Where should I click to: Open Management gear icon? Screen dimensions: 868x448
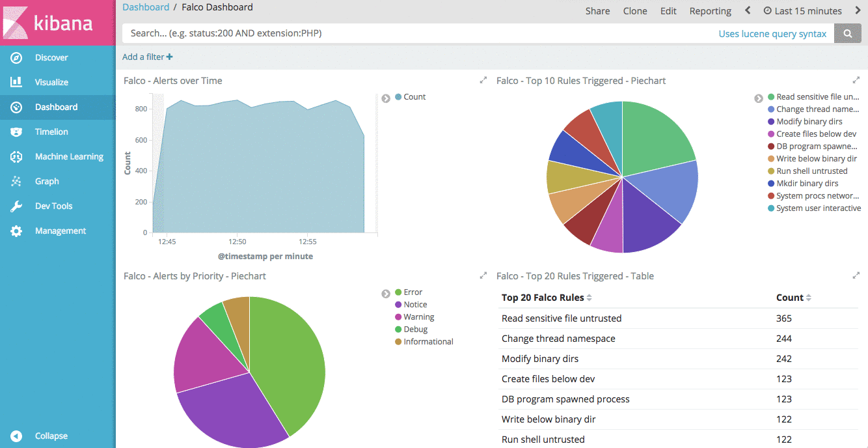pyautogui.click(x=16, y=231)
